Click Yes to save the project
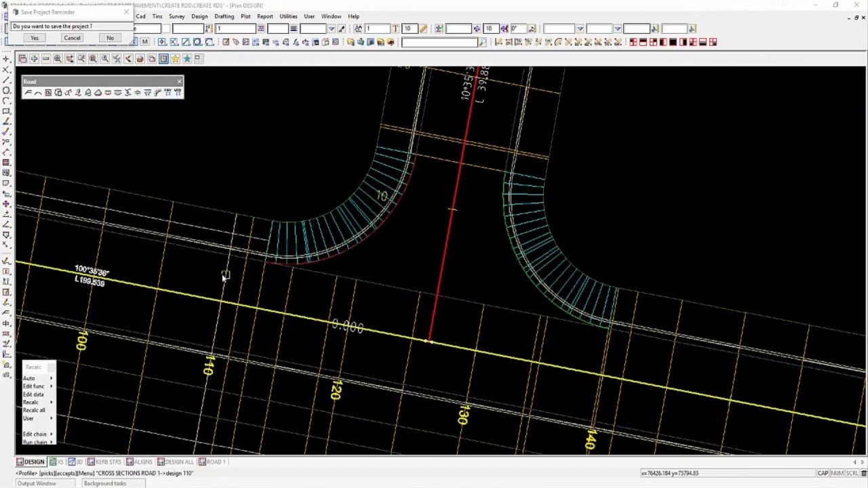 [x=34, y=38]
